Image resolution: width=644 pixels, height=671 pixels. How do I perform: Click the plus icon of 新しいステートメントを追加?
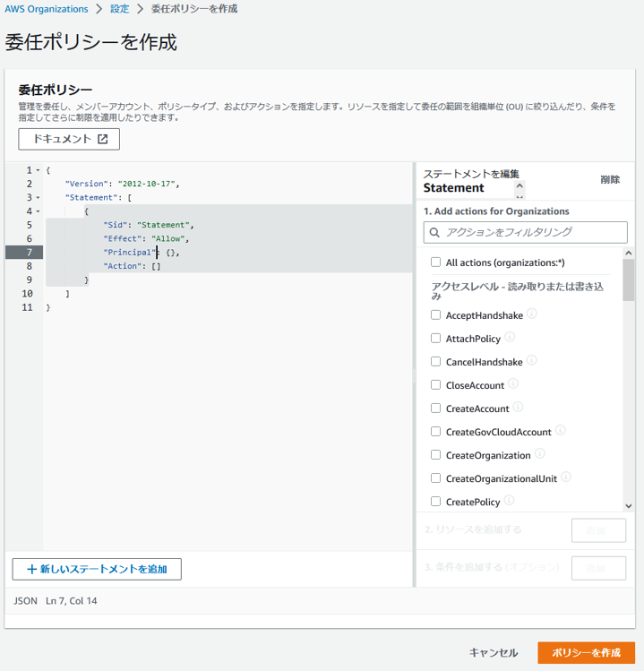(31, 569)
